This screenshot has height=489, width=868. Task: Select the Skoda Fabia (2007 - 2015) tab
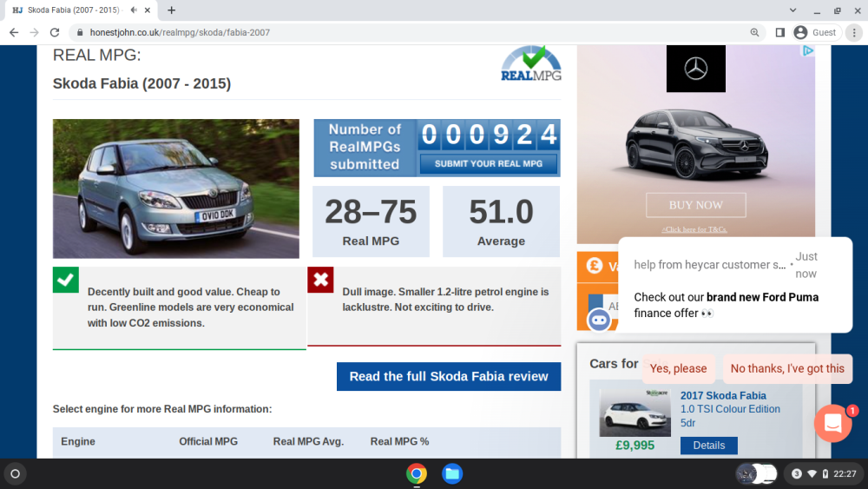(80, 10)
